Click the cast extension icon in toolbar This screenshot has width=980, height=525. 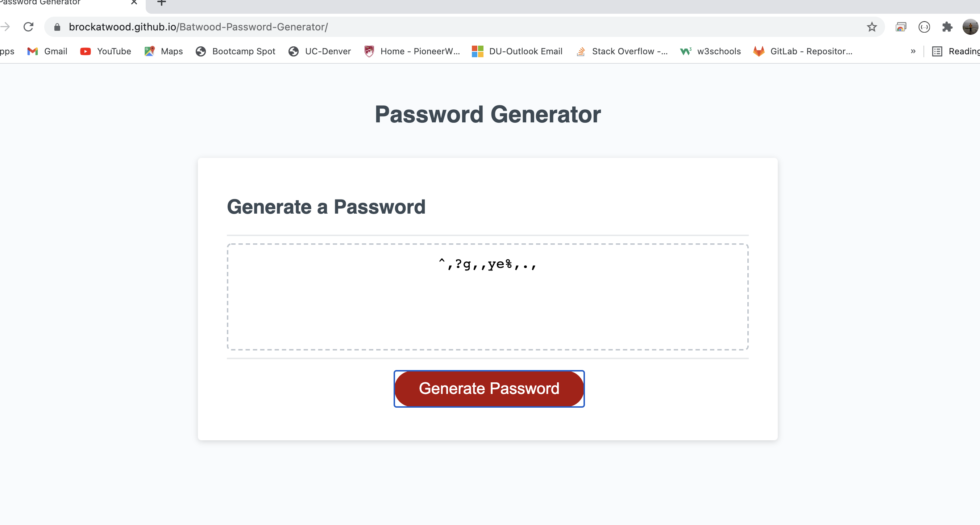pyautogui.click(x=901, y=27)
